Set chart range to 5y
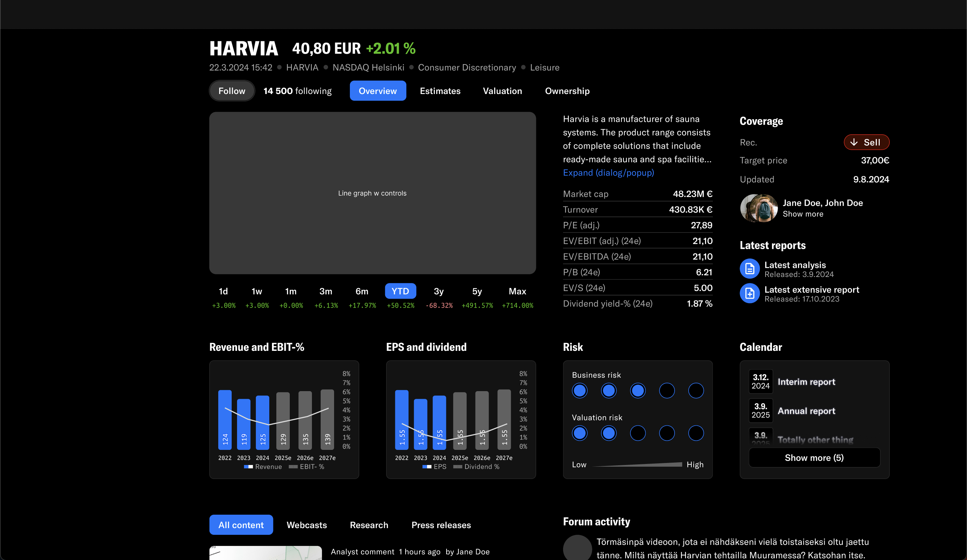This screenshot has height=560, width=967. (x=477, y=291)
